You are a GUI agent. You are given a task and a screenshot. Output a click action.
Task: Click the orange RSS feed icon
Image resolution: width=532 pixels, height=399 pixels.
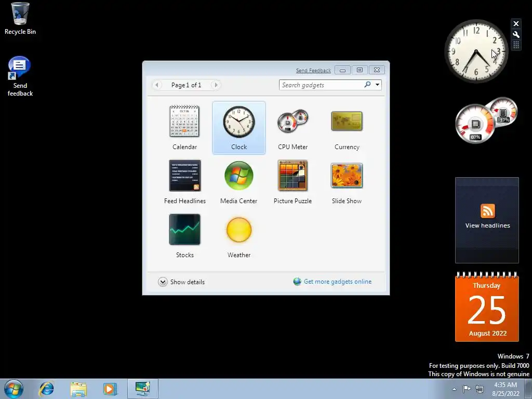487,211
